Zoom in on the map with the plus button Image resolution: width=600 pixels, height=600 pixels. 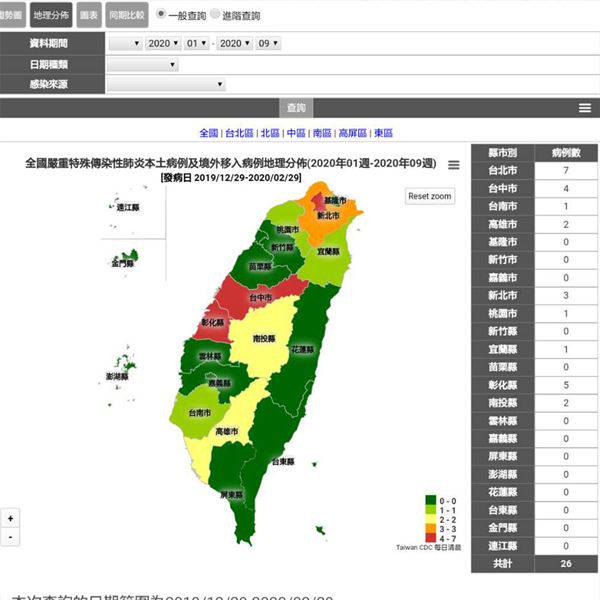(10, 518)
